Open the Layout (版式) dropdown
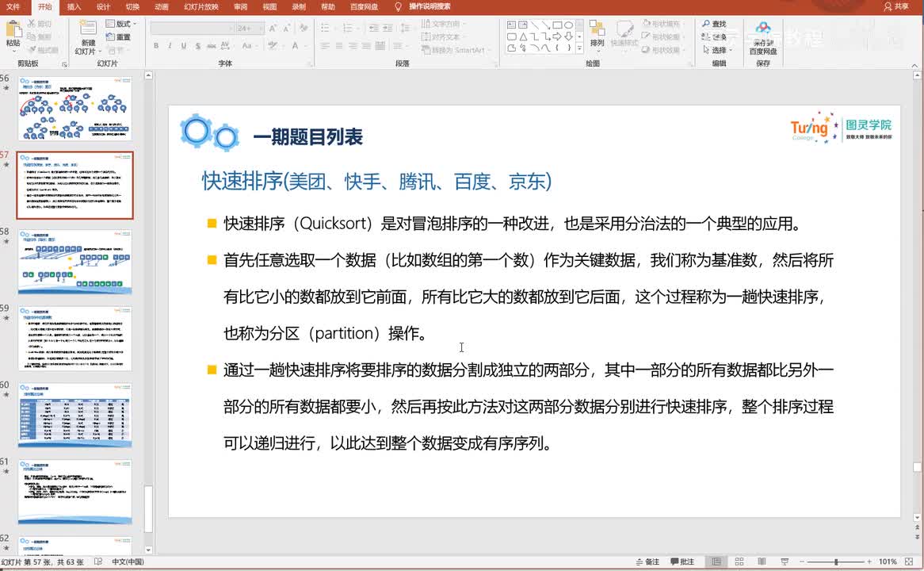The width and height of the screenshot is (924, 571). [121, 24]
